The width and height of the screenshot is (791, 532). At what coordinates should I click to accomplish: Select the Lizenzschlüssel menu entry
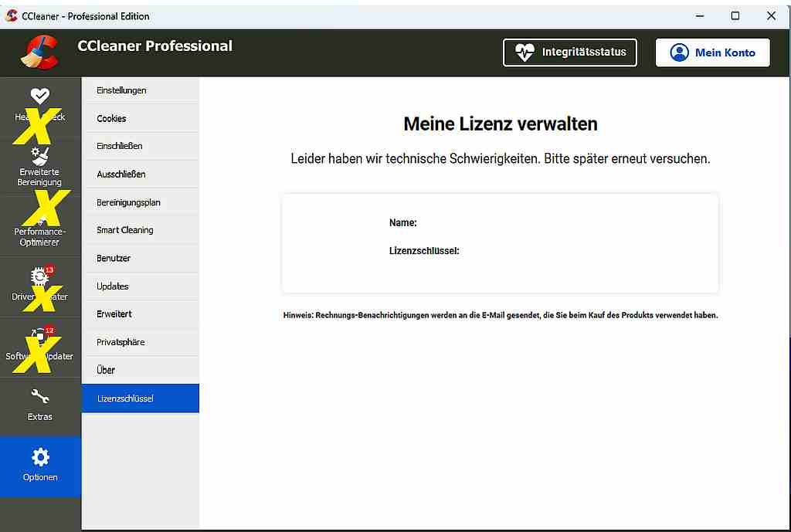141,398
